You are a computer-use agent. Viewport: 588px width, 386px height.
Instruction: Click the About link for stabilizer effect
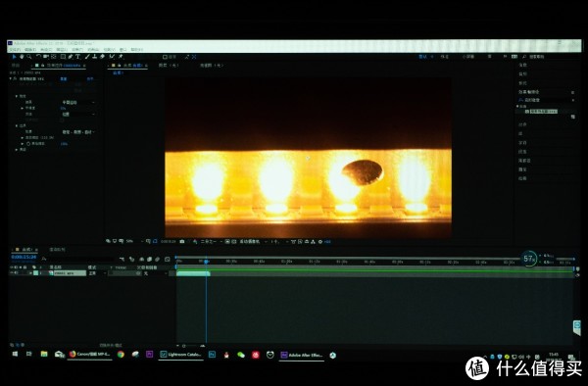pyautogui.click(x=90, y=79)
